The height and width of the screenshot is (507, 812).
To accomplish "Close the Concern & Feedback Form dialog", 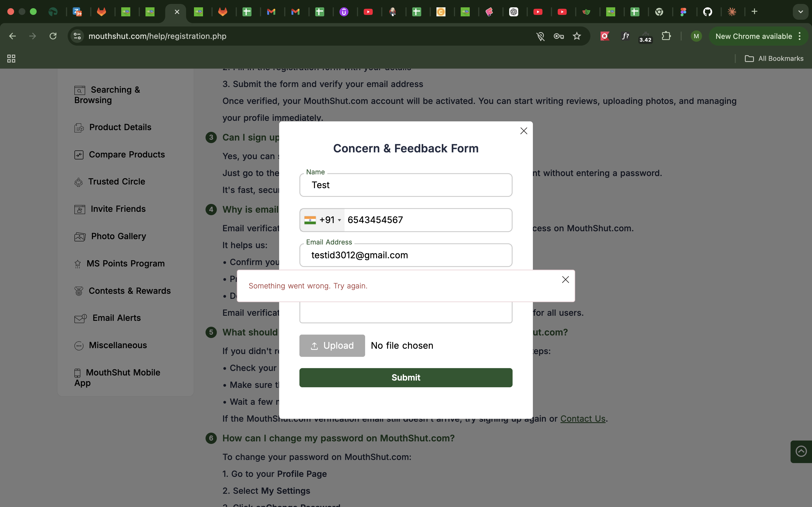I will [x=524, y=131].
